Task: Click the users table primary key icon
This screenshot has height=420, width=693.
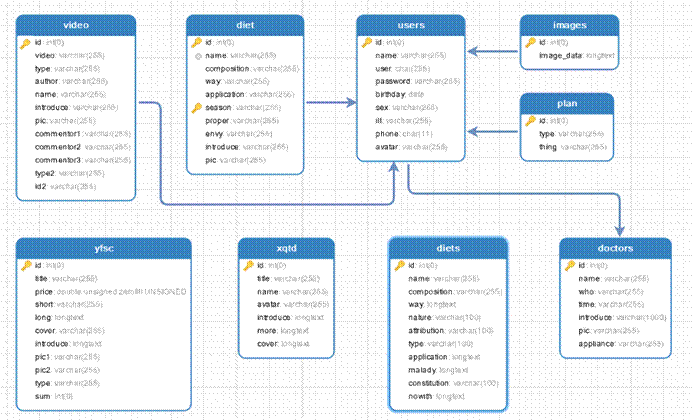Action: tap(366, 43)
